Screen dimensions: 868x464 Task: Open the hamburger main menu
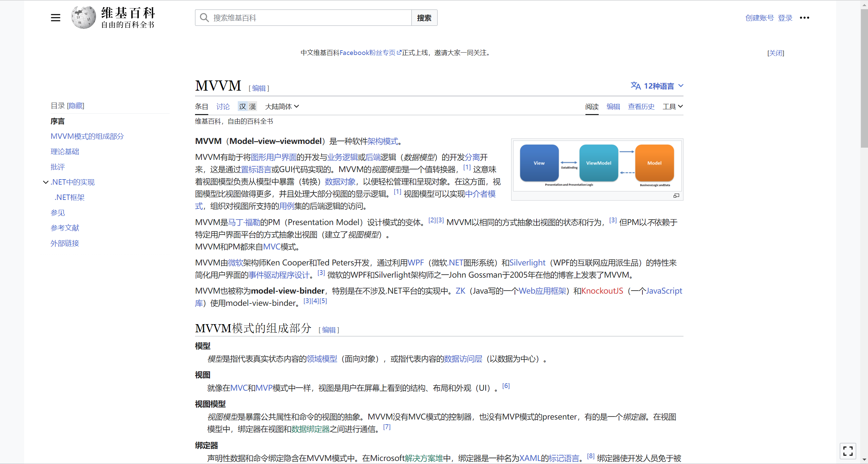[x=56, y=18]
